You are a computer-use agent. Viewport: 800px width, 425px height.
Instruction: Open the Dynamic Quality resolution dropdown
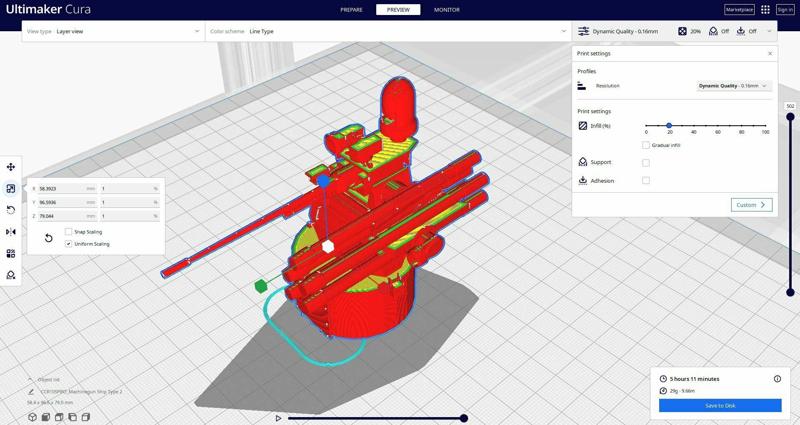(x=734, y=86)
